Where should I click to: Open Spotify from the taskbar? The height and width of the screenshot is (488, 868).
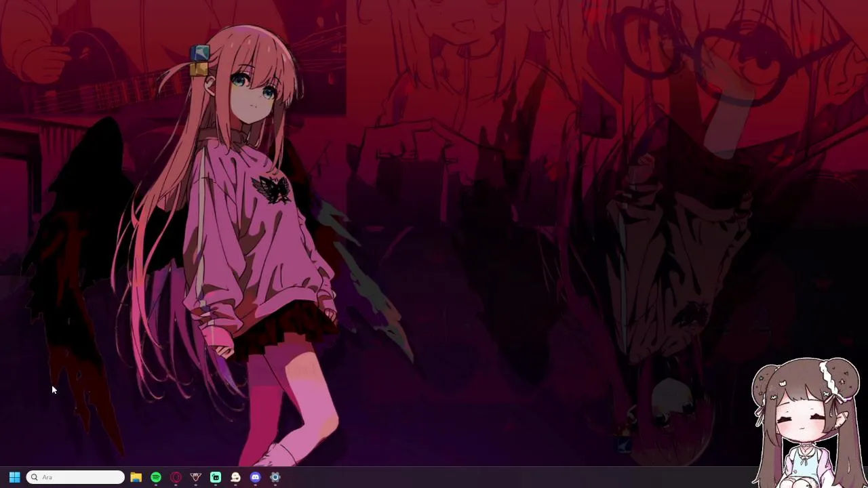coord(156,477)
